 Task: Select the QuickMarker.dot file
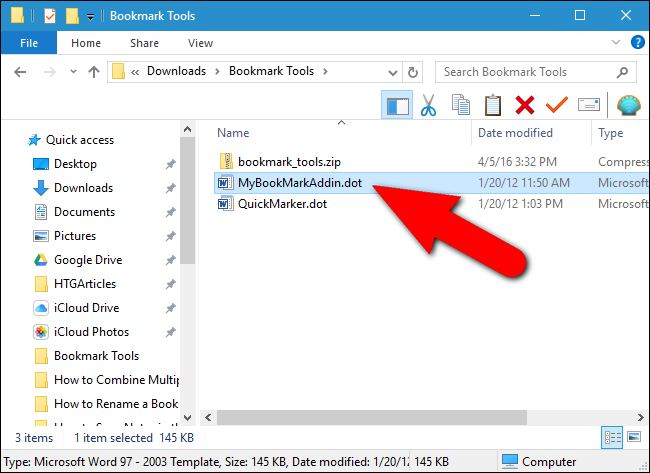coord(282,204)
